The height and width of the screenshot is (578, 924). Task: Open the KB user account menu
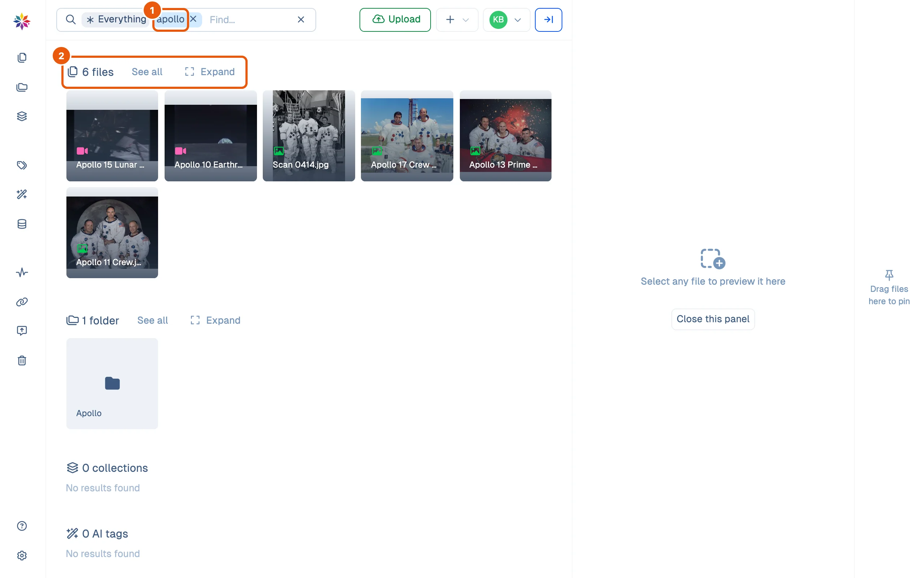506,20
